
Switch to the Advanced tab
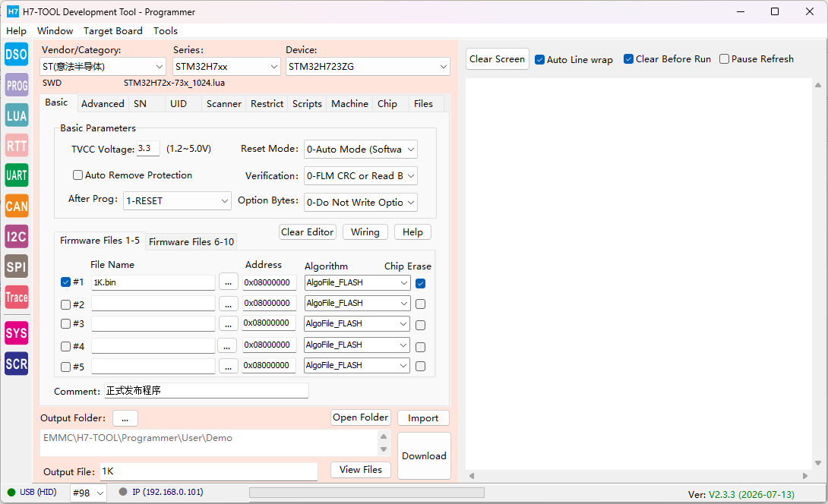click(x=103, y=104)
